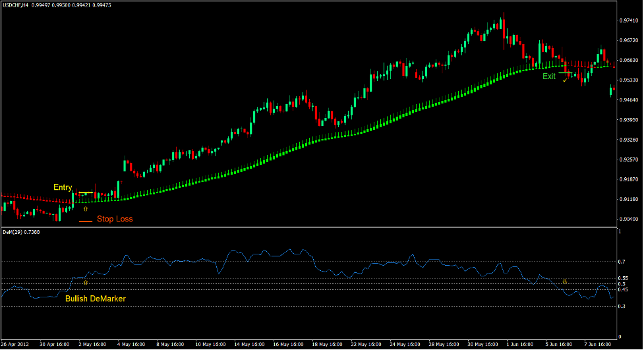Click the 16 May 16:00 time label

click(x=288, y=345)
